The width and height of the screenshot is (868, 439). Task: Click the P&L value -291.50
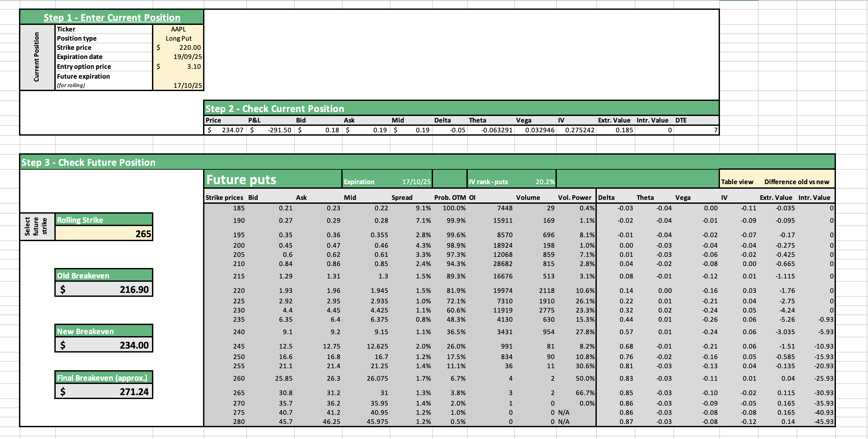[x=271, y=130]
